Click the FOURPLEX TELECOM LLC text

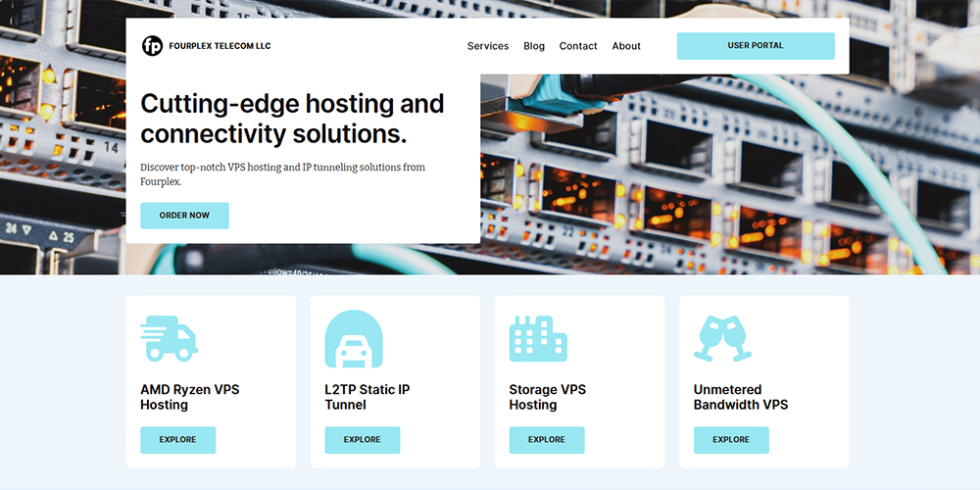(x=220, y=46)
